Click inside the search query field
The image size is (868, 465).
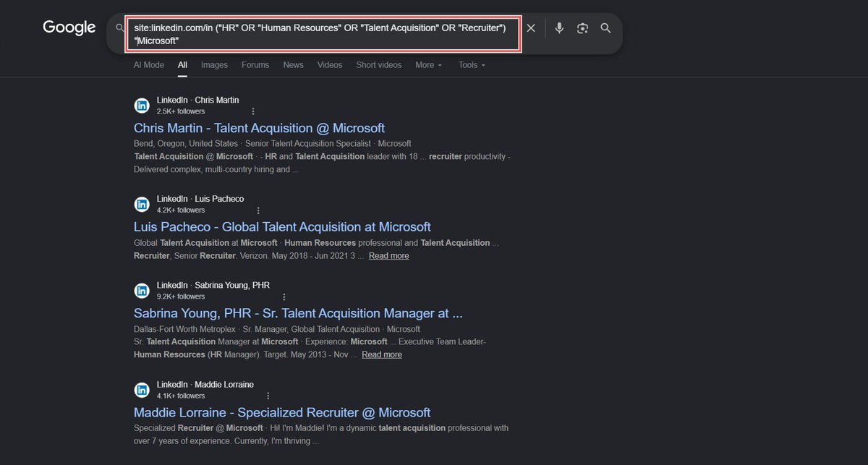(x=322, y=34)
